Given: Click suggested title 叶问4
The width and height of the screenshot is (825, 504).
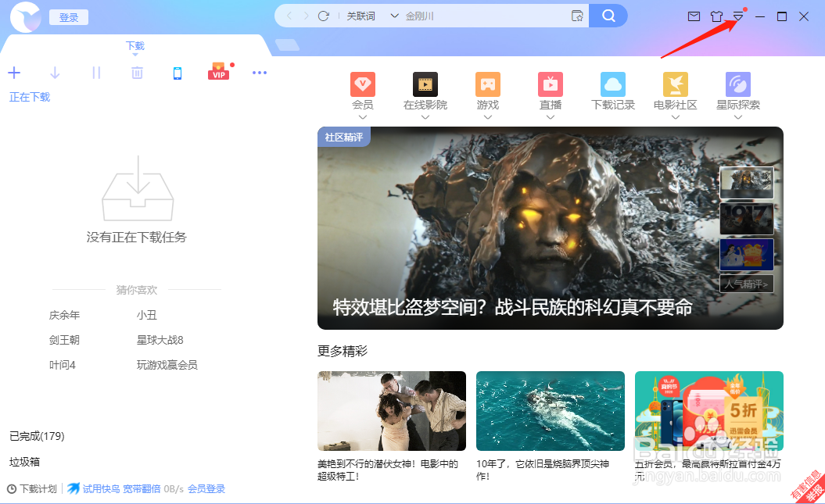Looking at the screenshot, I should coord(62,365).
